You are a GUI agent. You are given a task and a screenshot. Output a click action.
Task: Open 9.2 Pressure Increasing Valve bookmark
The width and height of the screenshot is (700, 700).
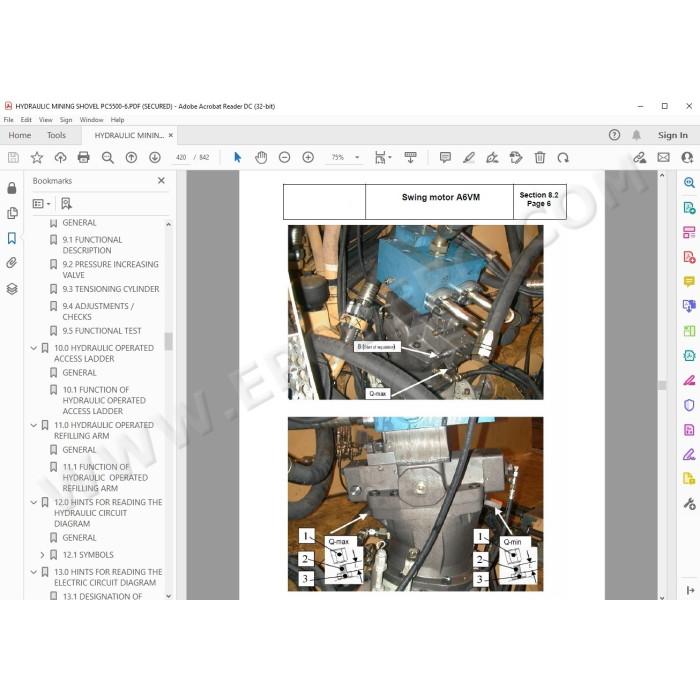click(110, 269)
